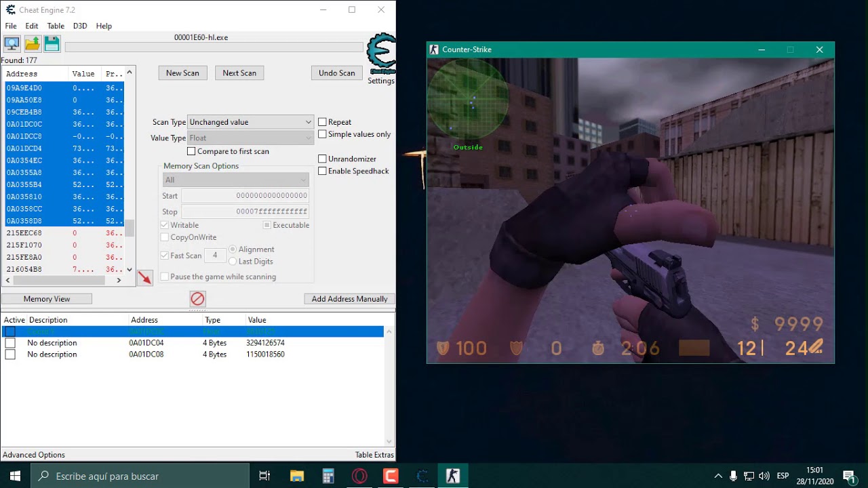Enable Simple values only checkbox

323,134
